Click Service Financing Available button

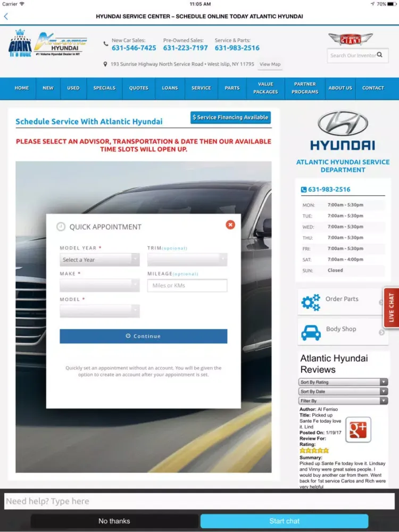231,118
